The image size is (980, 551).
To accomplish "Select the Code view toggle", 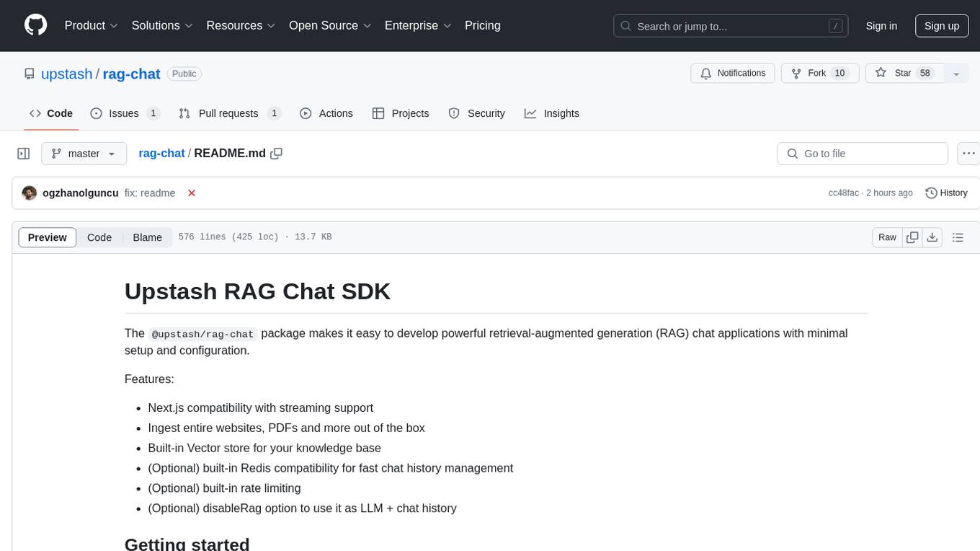I will coord(99,237).
